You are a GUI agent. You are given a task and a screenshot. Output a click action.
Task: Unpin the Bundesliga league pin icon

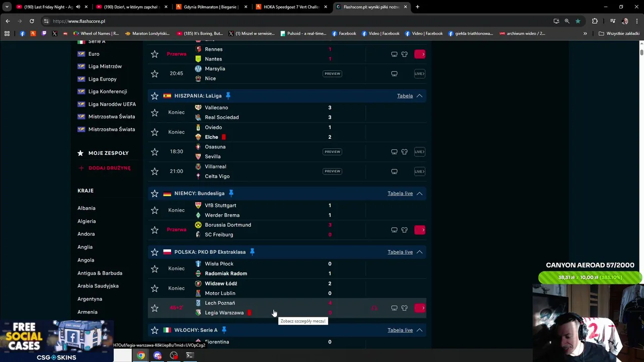click(231, 193)
